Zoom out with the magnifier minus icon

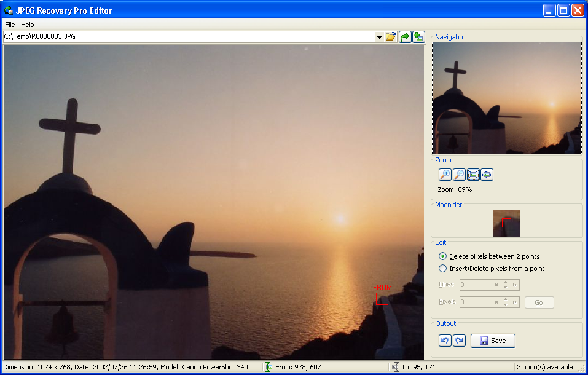pos(459,175)
